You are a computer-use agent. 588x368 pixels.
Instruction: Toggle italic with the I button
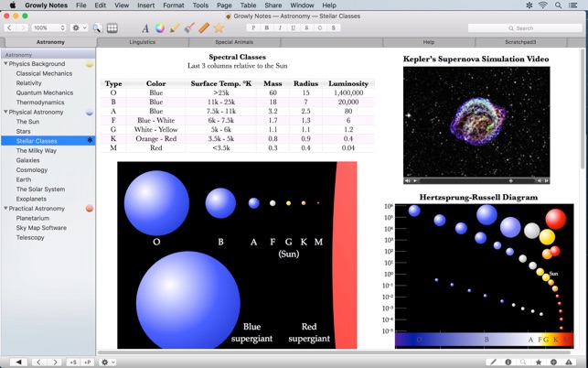(x=280, y=27)
